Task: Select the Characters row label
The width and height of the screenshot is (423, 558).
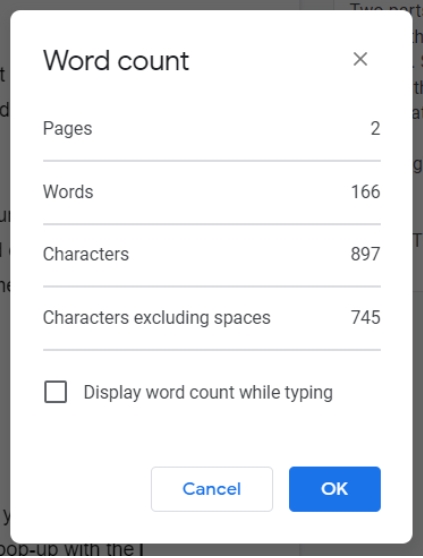Action: point(86,254)
